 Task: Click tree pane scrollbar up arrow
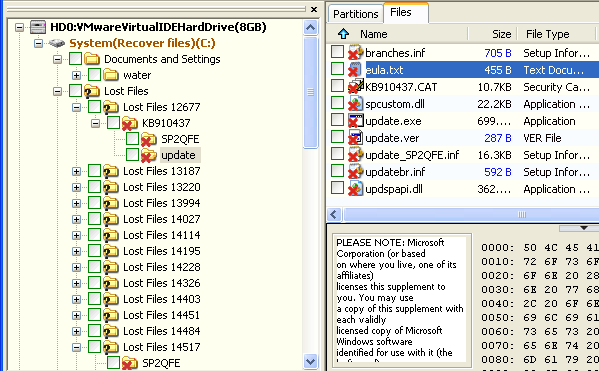[311, 28]
